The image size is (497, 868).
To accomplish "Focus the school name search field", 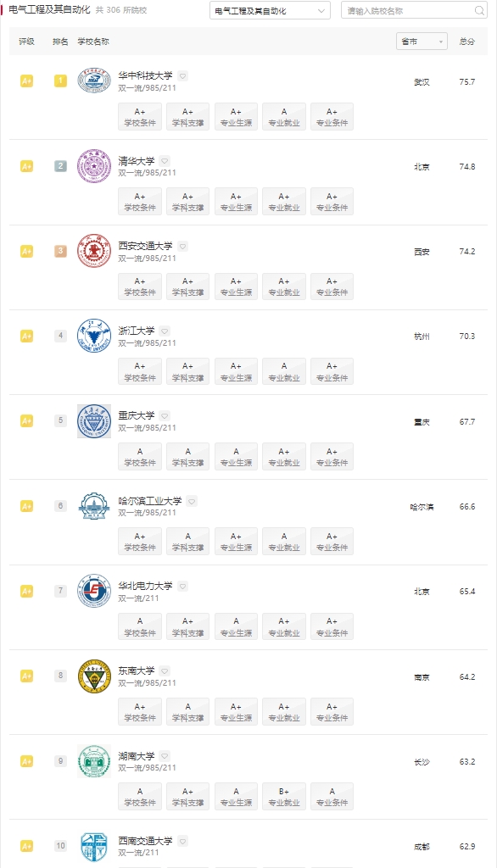I will coord(409,10).
